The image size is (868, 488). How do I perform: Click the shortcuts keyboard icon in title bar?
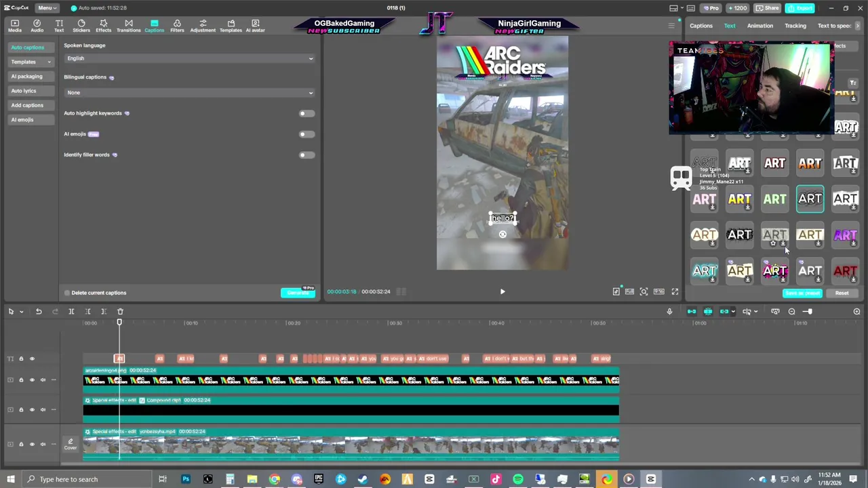click(690, 8)
